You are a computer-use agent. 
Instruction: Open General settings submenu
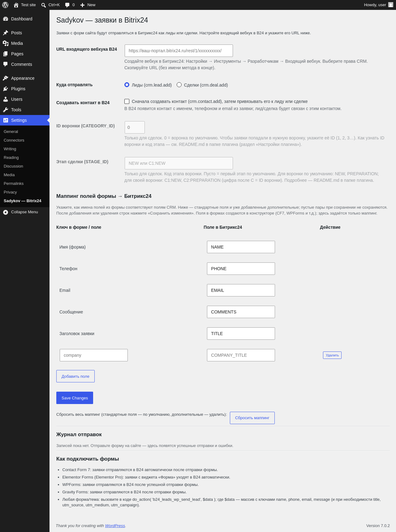(x=11, y=132)
